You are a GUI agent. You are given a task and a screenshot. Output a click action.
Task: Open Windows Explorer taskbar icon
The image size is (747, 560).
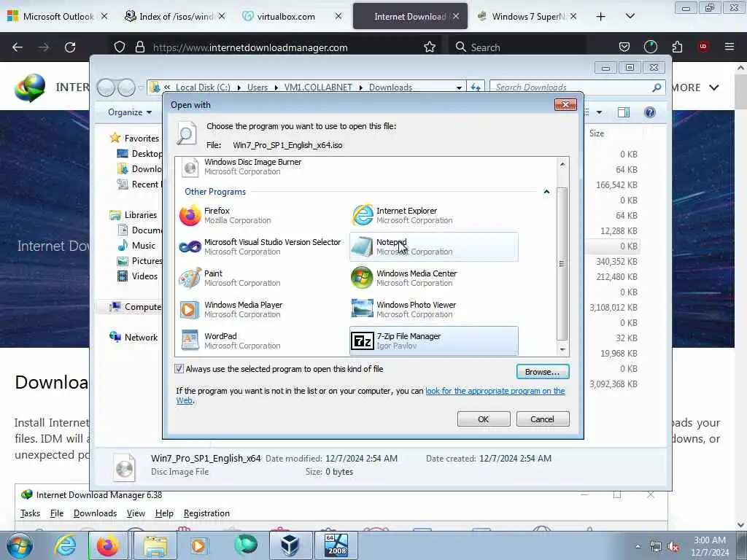(x=155, y=545)
